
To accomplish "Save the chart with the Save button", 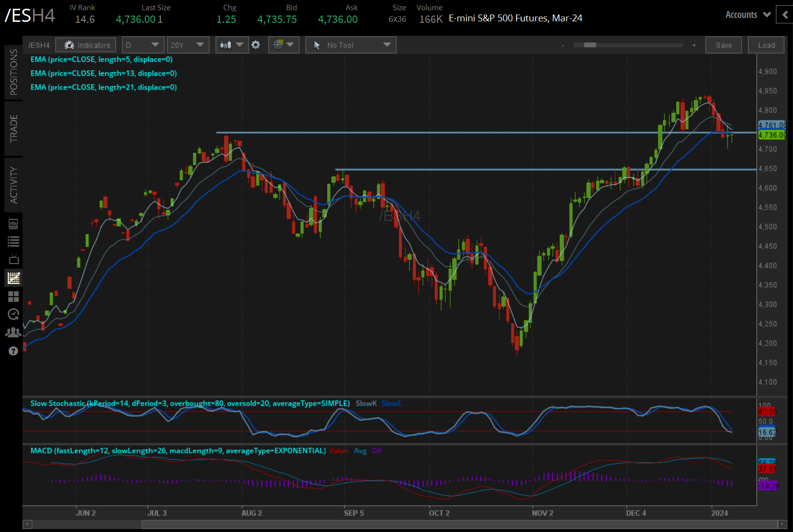I will click(x=723, y=45).
